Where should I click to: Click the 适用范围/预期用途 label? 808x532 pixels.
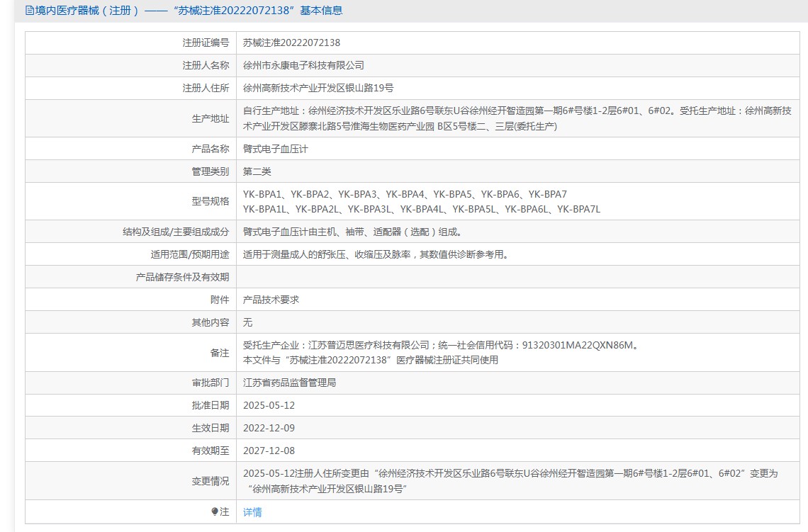coord(190,254)
